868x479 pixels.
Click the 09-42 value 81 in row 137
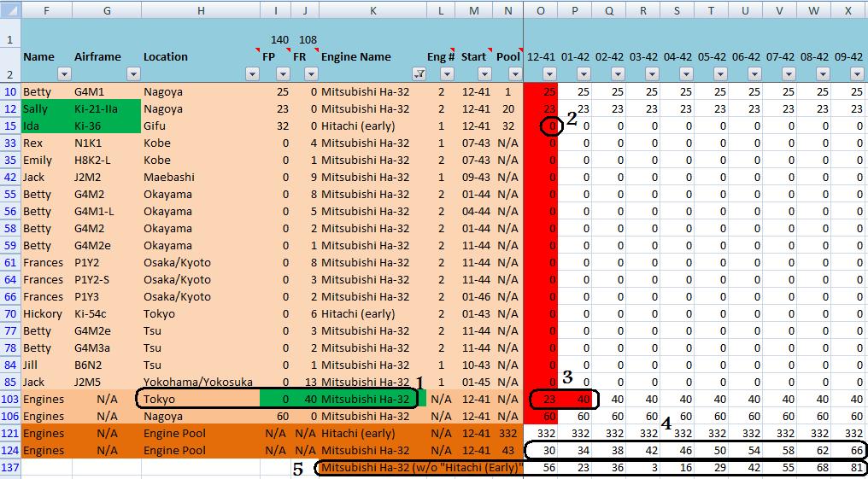click(x=848, y=468)
